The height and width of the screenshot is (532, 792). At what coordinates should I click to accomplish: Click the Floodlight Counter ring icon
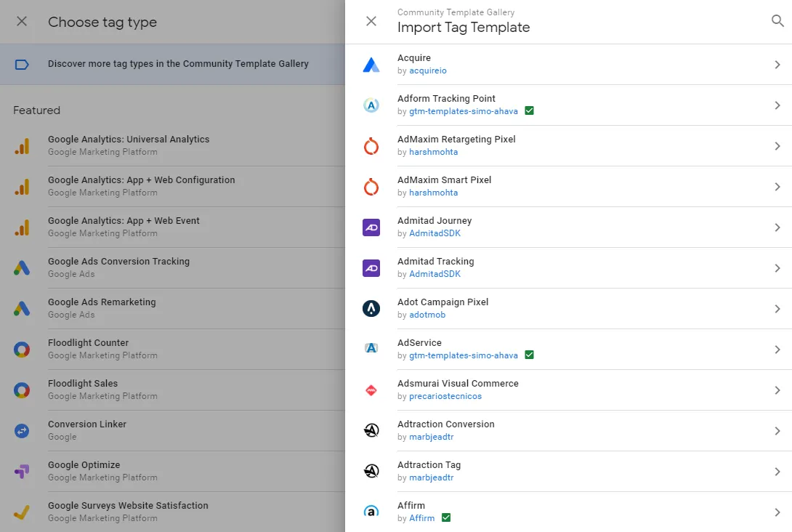click(22, 350)
